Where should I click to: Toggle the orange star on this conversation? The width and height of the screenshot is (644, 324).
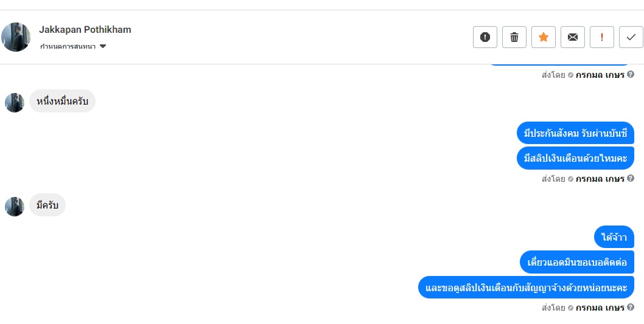coord(544,37)
